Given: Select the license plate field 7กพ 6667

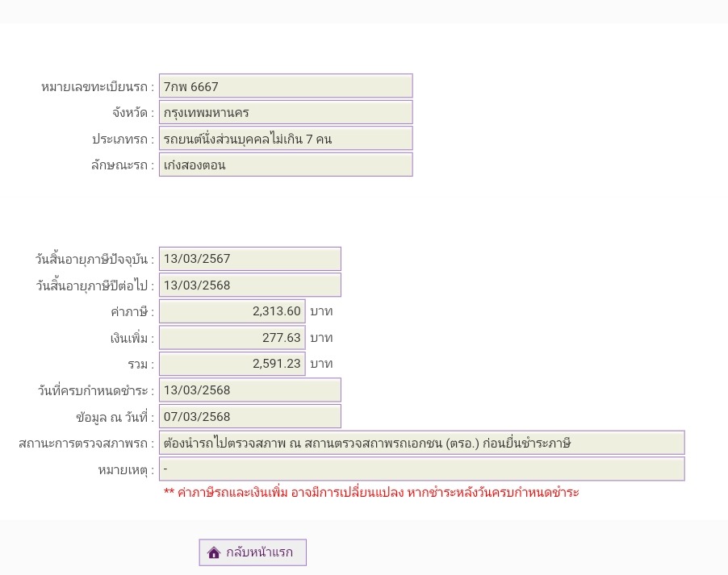Looking at the screenshot, I should pos(286,86).
